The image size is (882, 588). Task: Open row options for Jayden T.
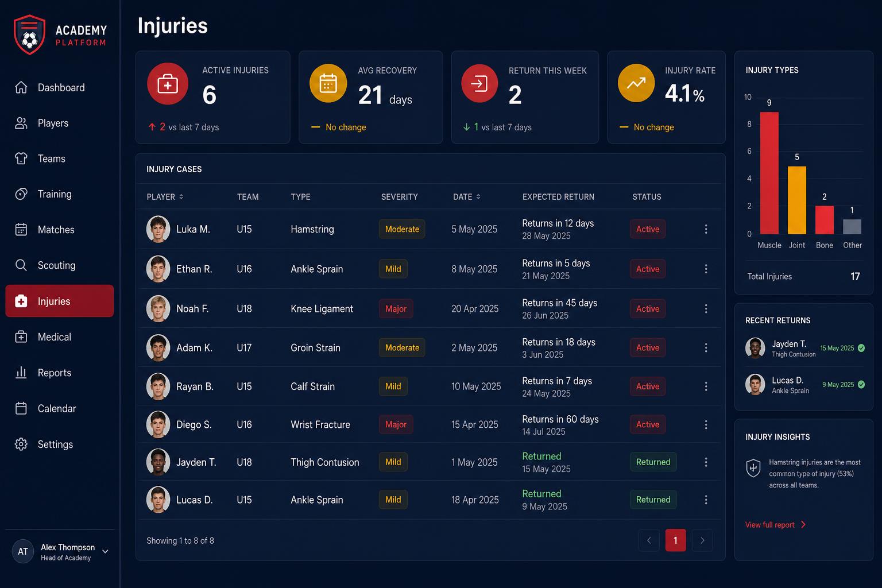pyautogui.click(x=706, y=462)
